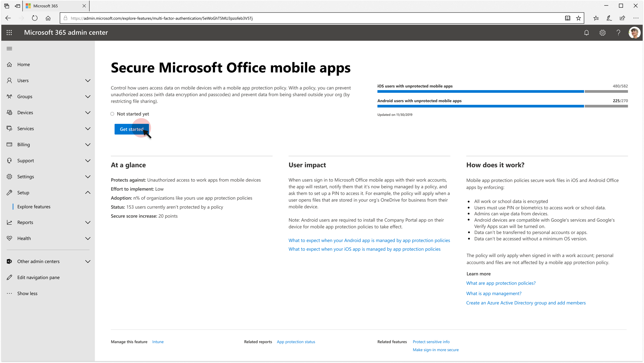The image size is (644, 363).
Task: Click inside the browser address bar
Action: (x=225, y=18)
